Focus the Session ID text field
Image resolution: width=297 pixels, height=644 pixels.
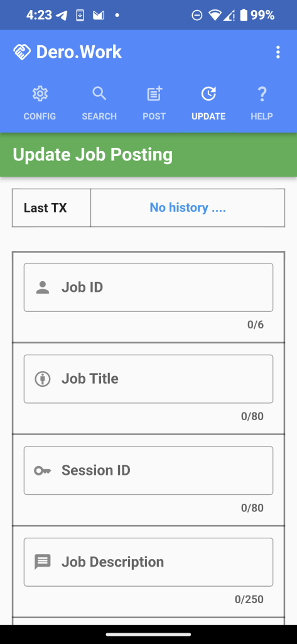click(x=148, y=470)
